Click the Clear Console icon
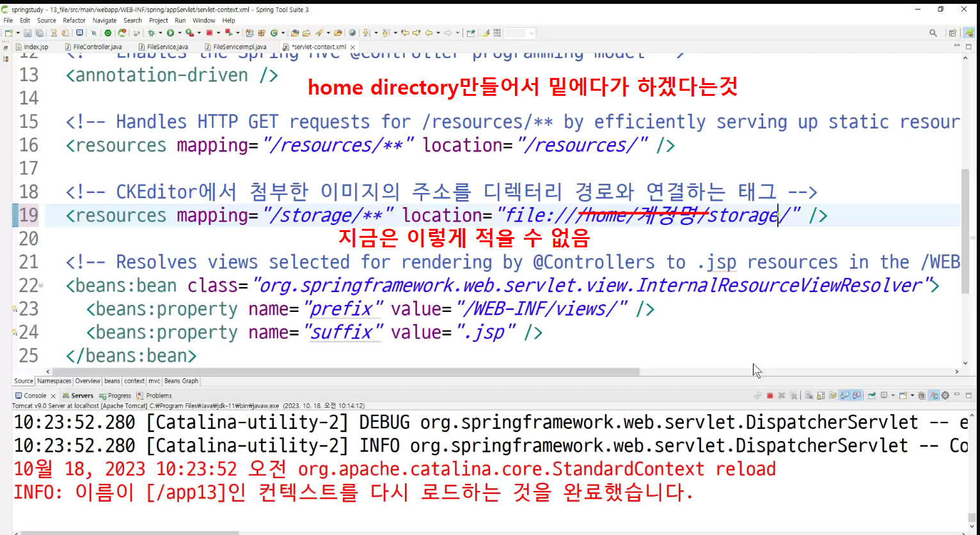 pos(809,396)
